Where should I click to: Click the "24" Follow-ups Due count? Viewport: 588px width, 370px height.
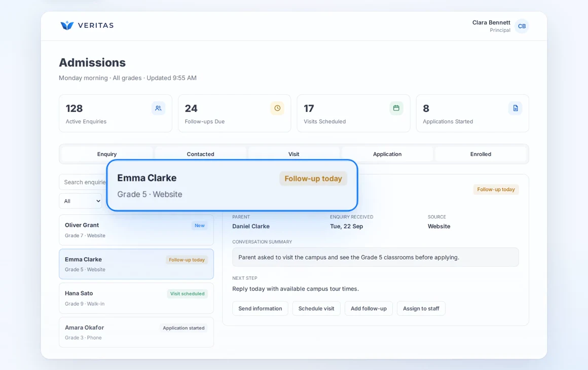[x=191, y=108]
